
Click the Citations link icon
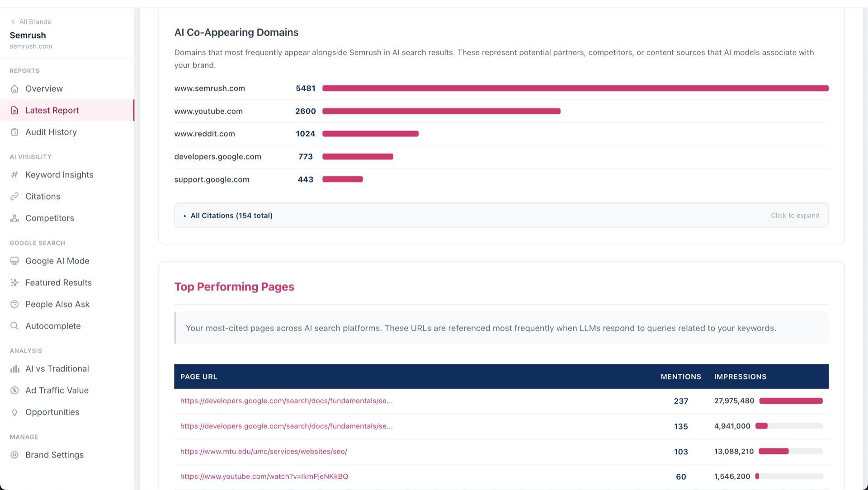click(14, 196)
